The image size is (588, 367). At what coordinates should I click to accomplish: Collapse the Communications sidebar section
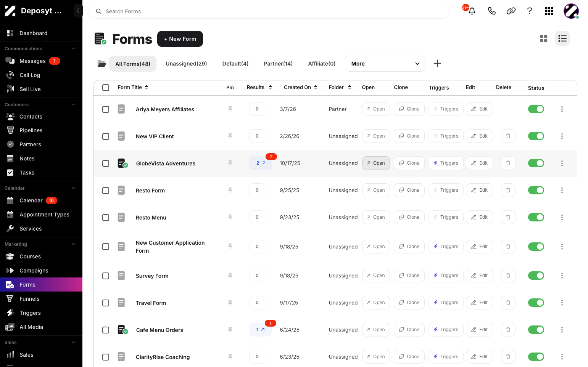click(x=74, y=49)
